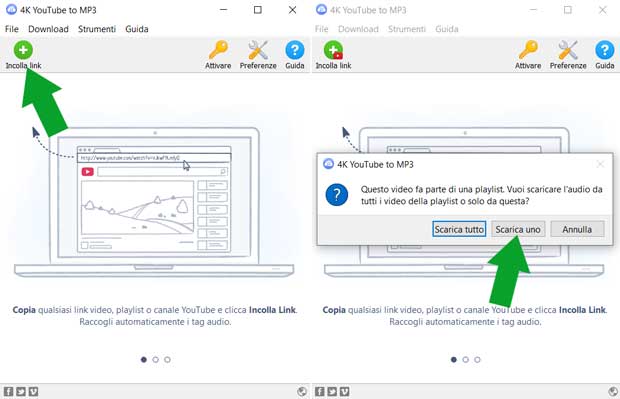Open Vimeo icon in left window status bar
The image size is (620, 399).
click(x=34, y=391)
